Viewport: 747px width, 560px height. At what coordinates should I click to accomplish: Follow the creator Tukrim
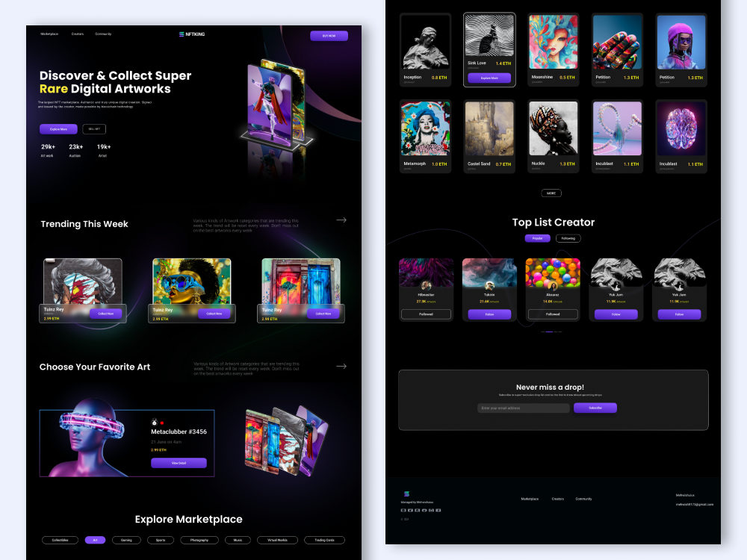click(x=489, y=314)
